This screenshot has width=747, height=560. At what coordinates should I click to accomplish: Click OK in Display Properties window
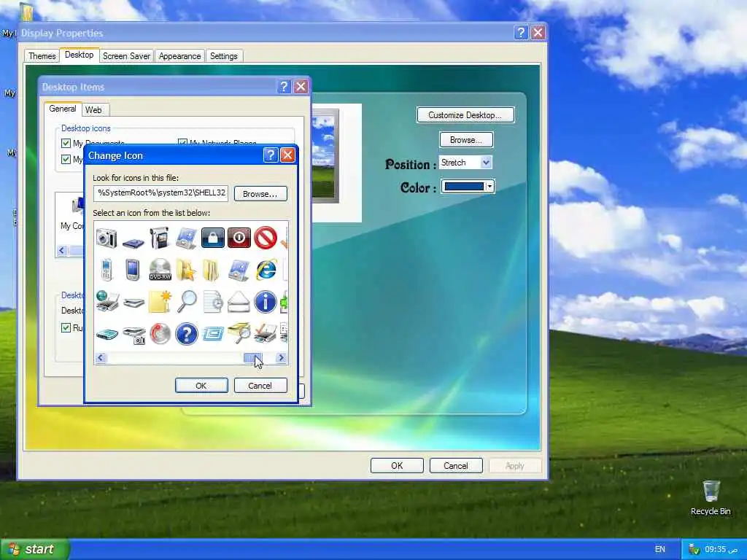[397, 466]
